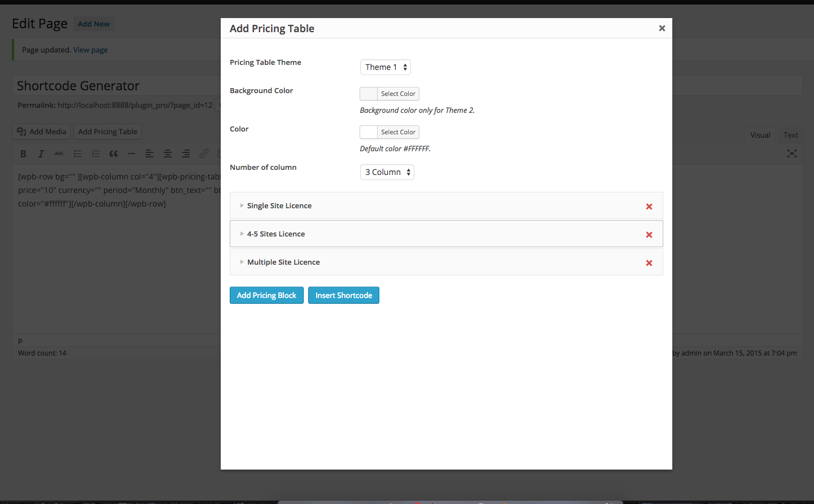Click Select Color for Background Color
This screenshot has width=814, height=504.
point(398,94)
